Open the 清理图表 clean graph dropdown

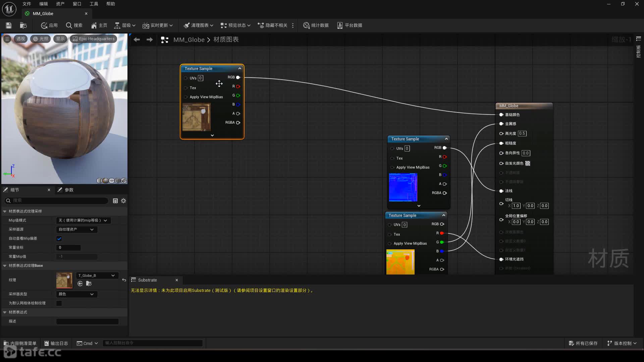(198, 25)
